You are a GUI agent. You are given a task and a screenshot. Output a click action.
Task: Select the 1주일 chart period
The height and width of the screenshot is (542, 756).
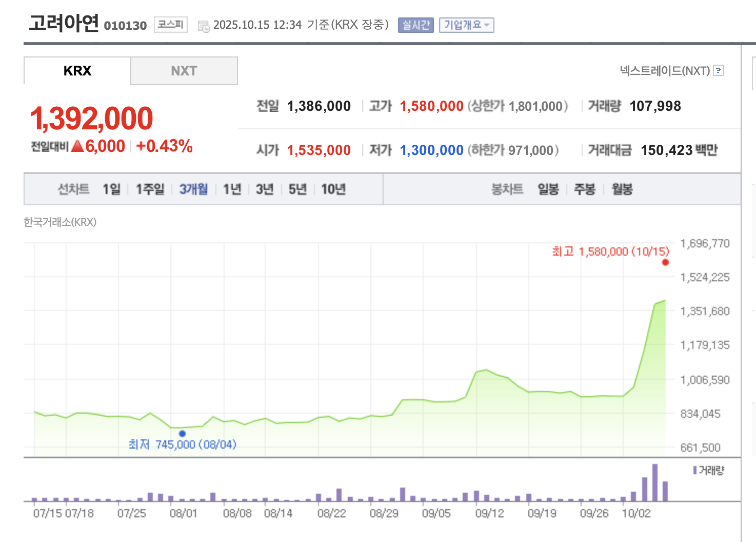(150, 189)
